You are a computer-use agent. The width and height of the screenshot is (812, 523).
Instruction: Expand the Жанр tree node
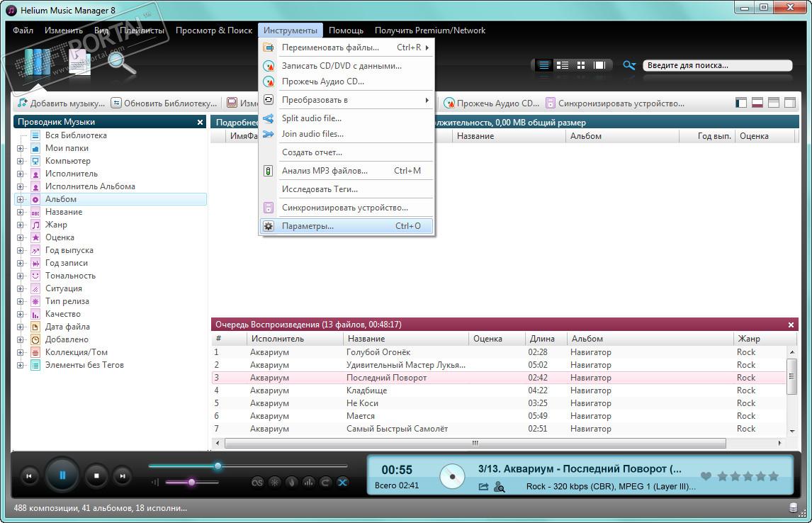(x=21, y=225)
